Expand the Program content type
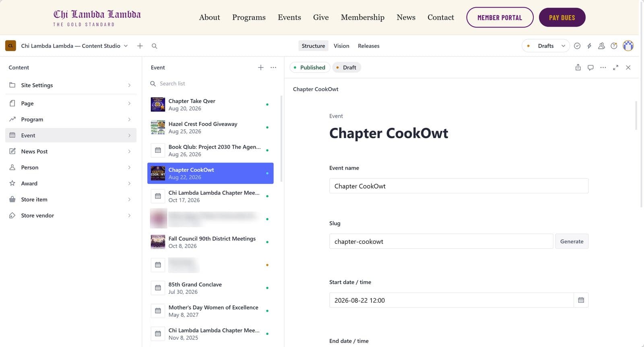 tap(71, 119)
